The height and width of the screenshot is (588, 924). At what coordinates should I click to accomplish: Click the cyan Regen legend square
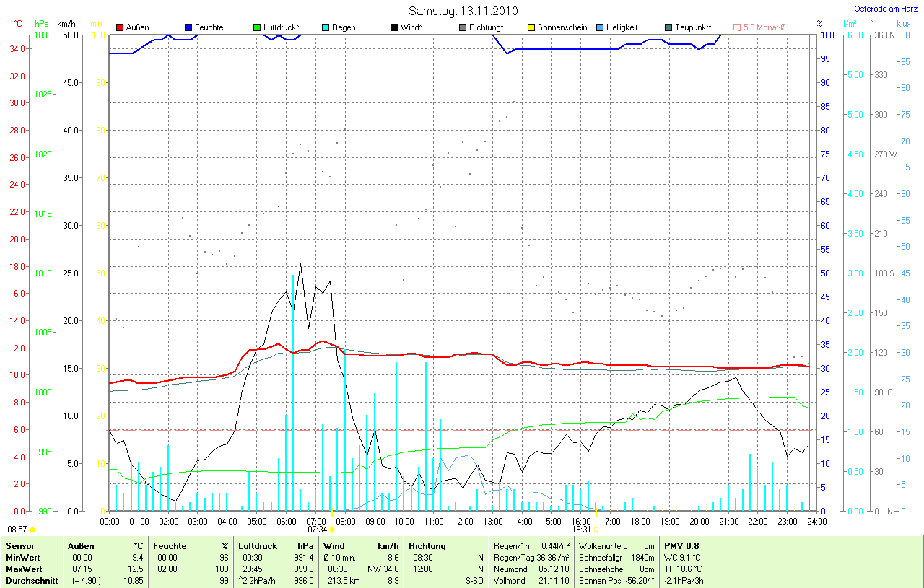326,27
